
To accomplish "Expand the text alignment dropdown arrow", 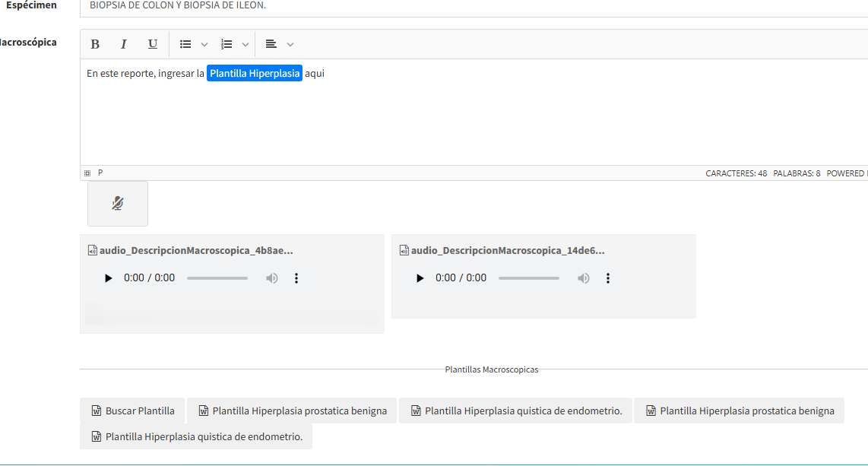I will 290,44.
